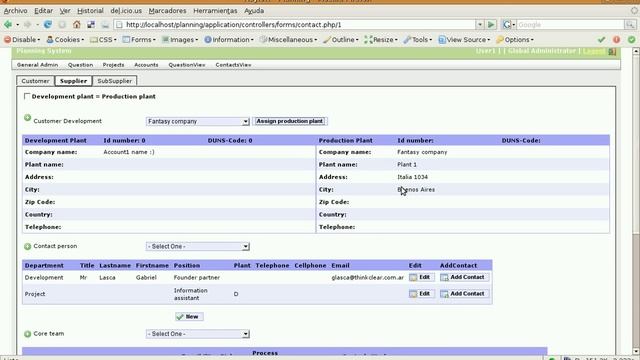Click the stop loading icon
This screenshot has height=360, width=640.
pos(62,24)
